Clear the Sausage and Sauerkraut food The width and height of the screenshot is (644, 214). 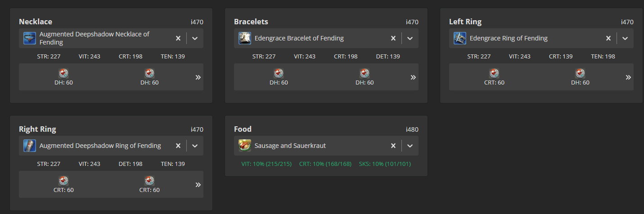(393, 146)
